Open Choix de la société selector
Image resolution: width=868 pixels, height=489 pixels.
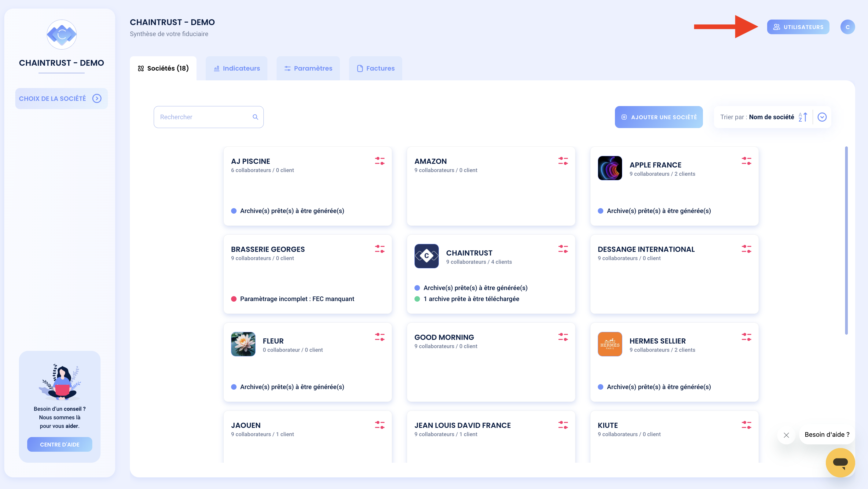pyautogui.click(x=61, y=98)
